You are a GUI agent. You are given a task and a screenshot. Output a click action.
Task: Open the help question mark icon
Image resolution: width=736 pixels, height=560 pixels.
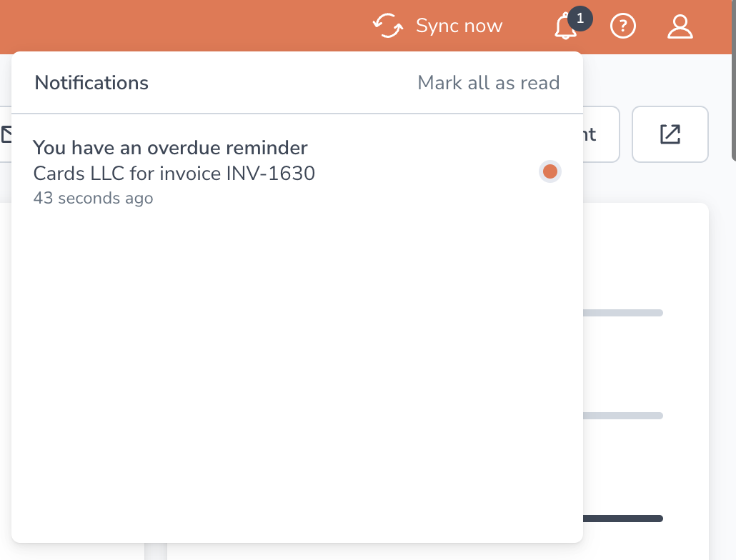622,26
